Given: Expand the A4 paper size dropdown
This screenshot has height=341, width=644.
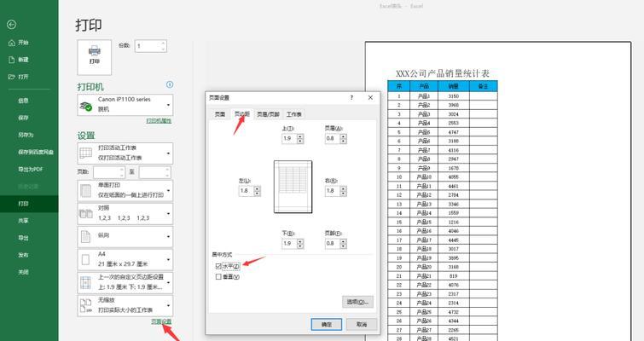Looking at the screenshot, I should click(125, 259).
